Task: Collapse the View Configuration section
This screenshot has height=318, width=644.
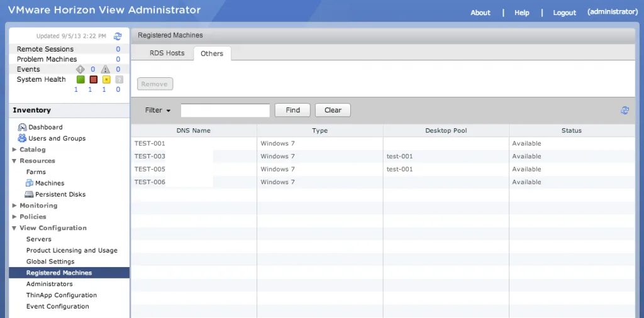Action: tap(15, 228)
